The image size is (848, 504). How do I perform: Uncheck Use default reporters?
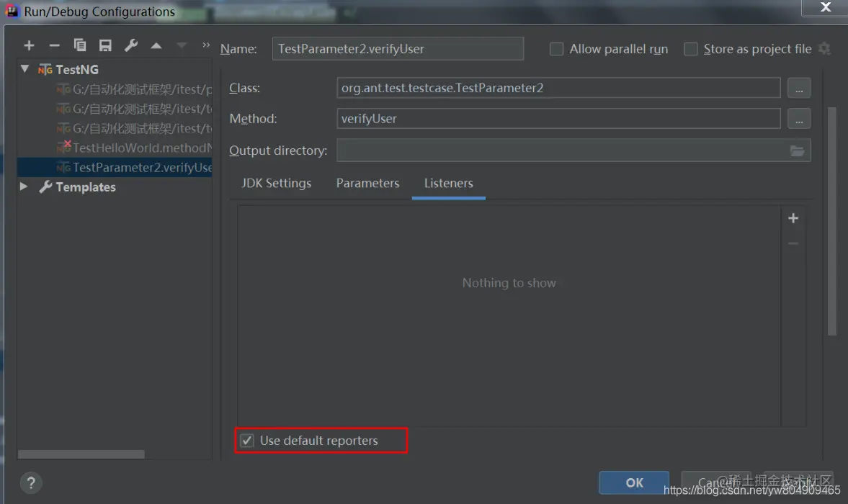pyautogui.click(x=247, y=441)
